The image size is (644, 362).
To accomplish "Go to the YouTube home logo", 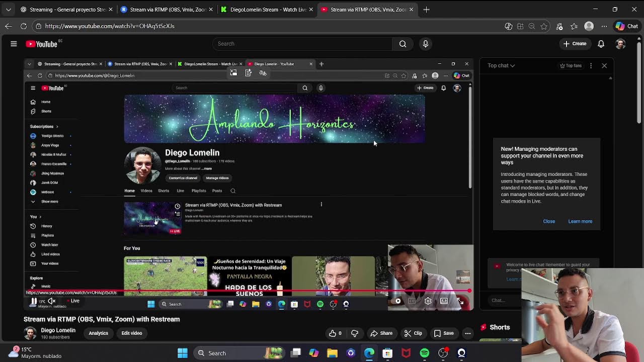I will pyautogui.click(x=42, y=44).
